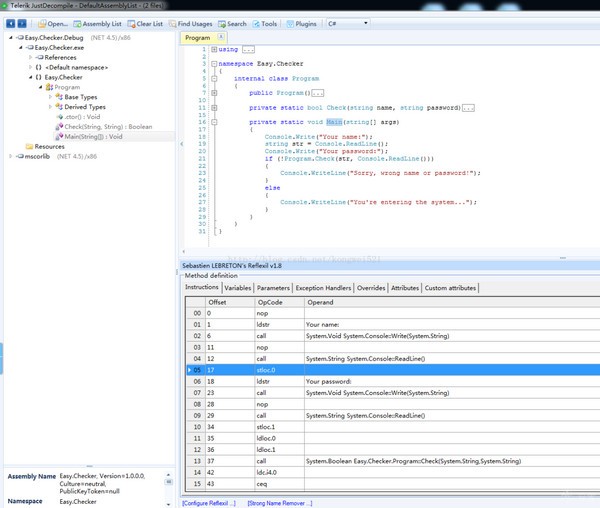Collapse the Easy.Checker.Debug assembly node

coord(8,38)
